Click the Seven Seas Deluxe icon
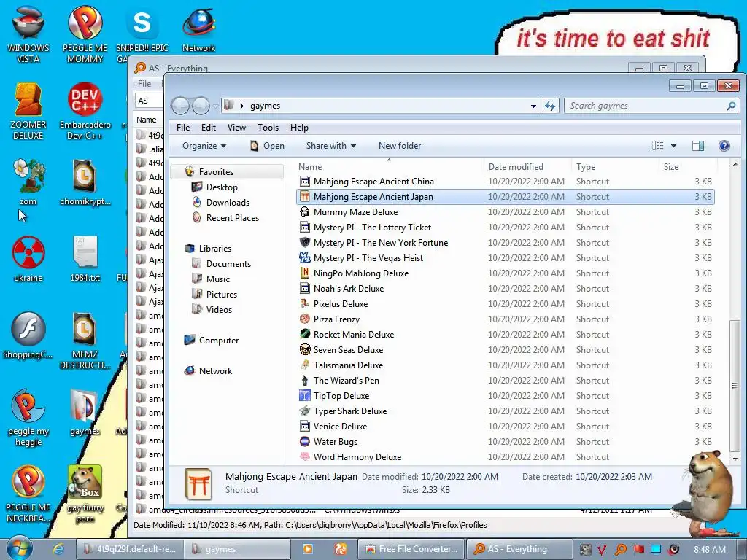Screen dimensions: 747x560 coord(305,349)
